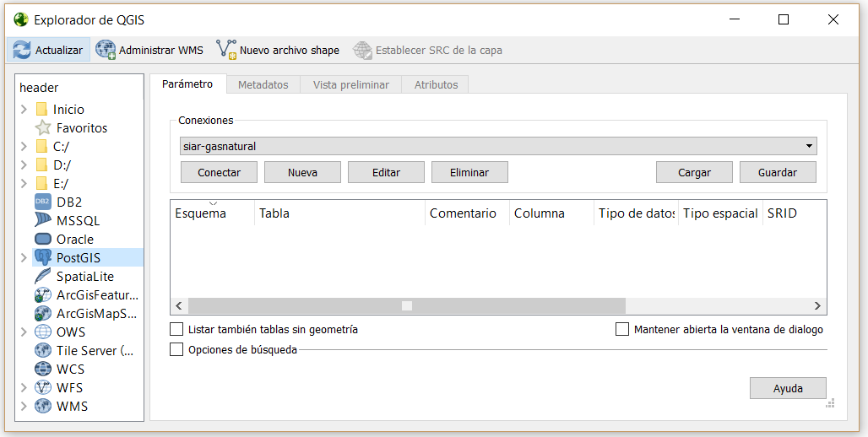Expand the WFS tree node
Screen dimensions: 868x437
24,388
